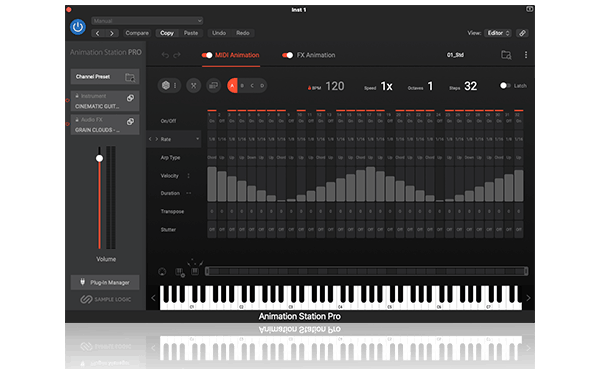Click the BPM sync flame icon
The width and height of the screenshot is (599, 369).
point(309,88)
